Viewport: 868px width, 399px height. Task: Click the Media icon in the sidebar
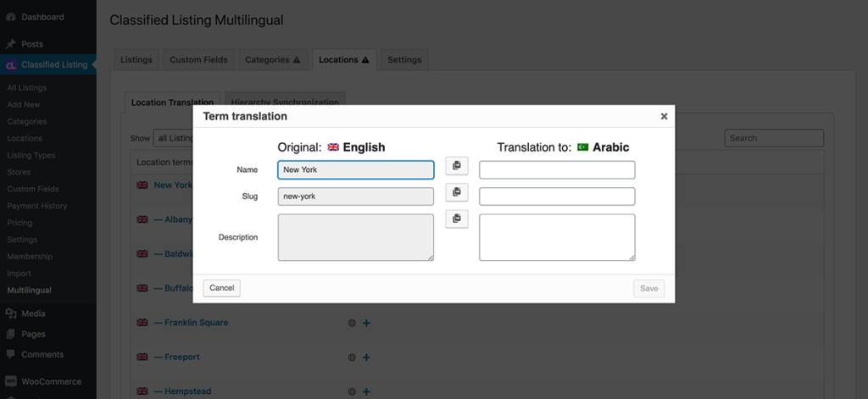[x=10, y=313]
